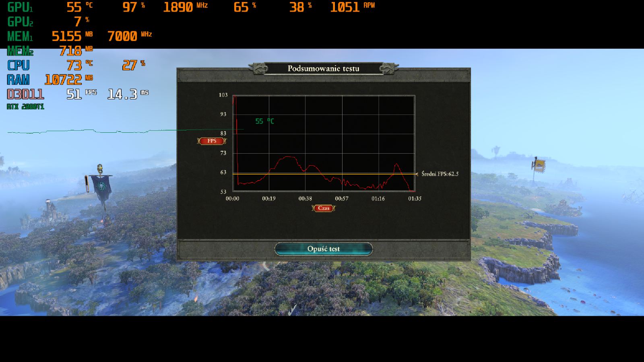Click the MEM1 overlay label

(x=20, y=36)
